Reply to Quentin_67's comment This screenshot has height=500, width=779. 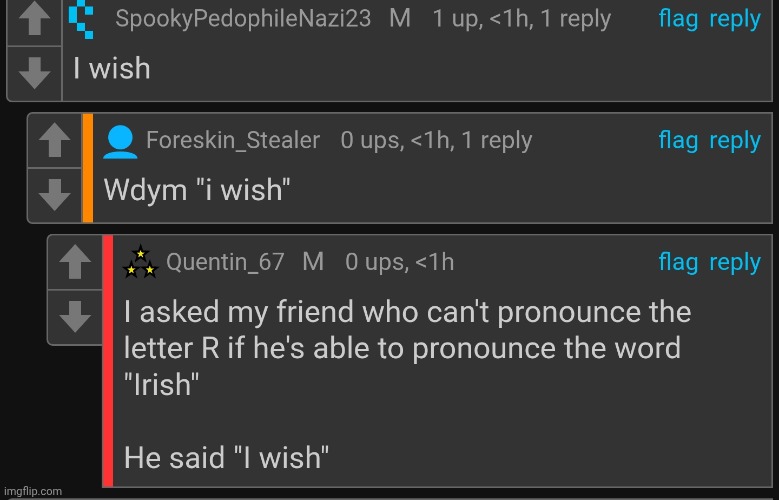pos(735,262)
